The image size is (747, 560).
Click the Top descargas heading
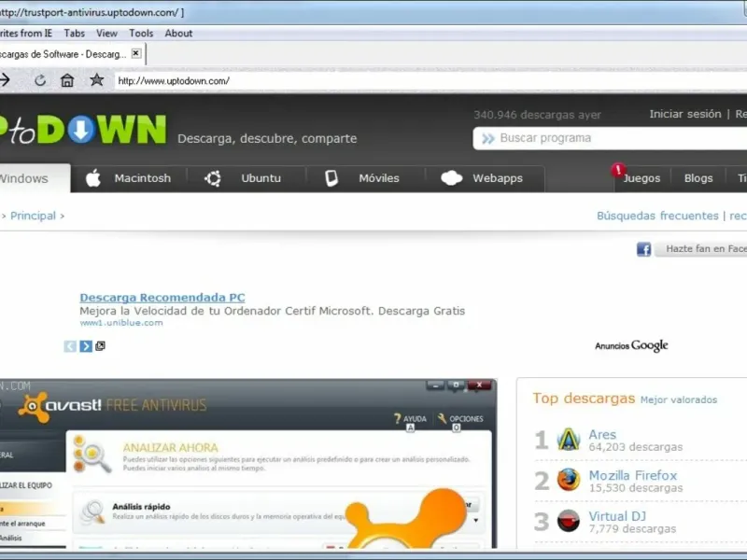(584, 399)
